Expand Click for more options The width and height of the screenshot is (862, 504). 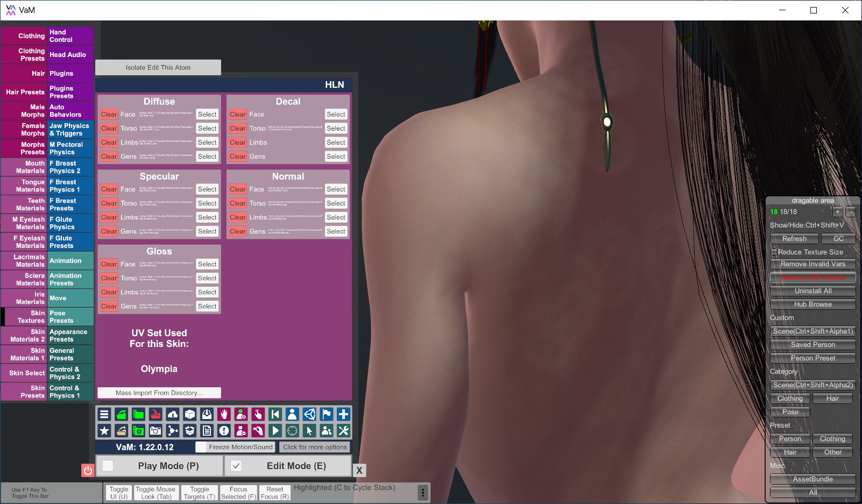pyautogui.click(x=315, y=447)
